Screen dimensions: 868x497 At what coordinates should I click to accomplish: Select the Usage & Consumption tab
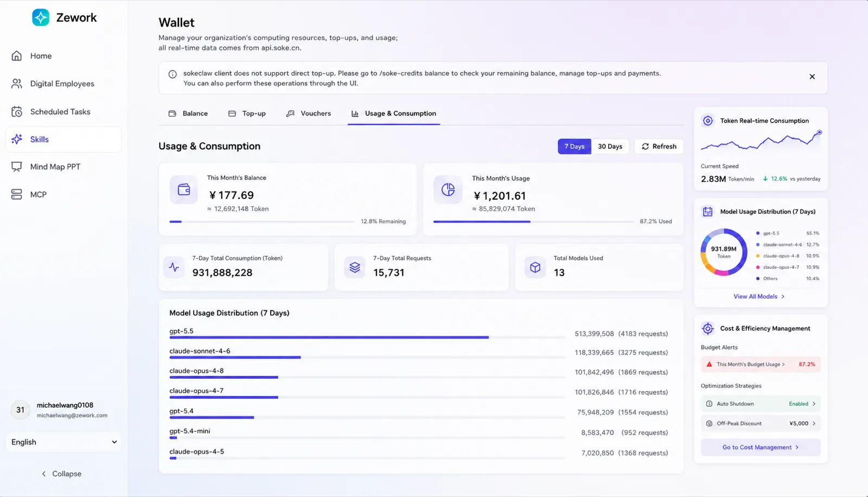[x=394, y=113]
